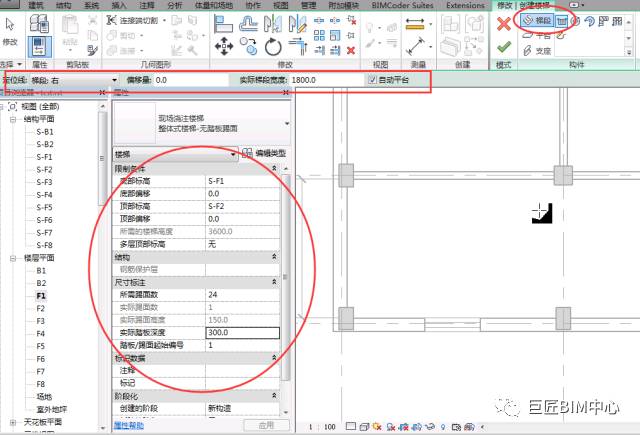Open the 楼梯 properties filter dropdown
The height and width of the screenshot is (435, 640).
176,154
